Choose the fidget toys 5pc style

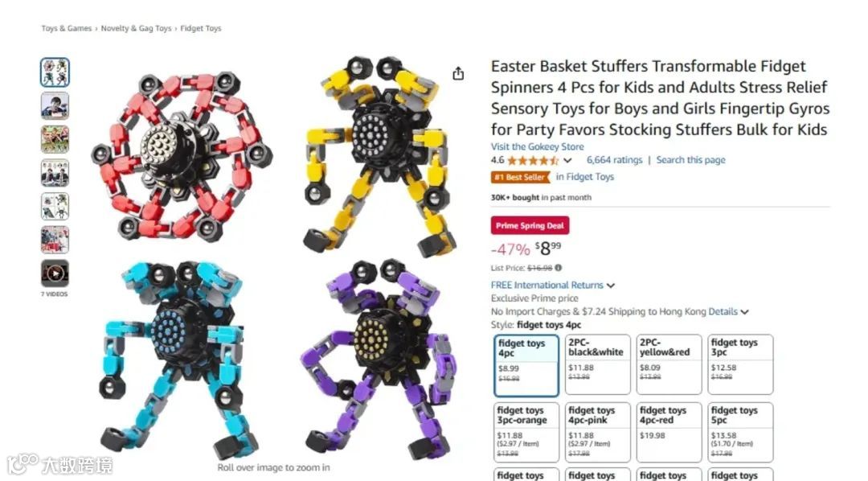[740, 432]
